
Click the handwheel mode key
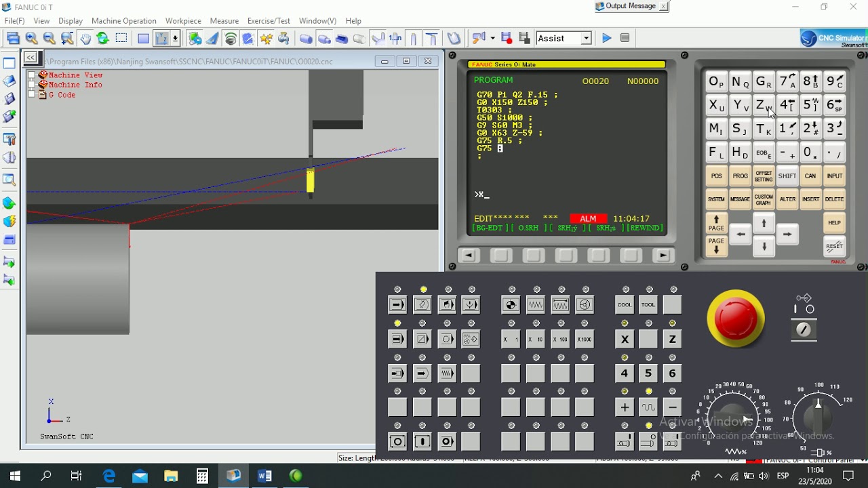point(586,305)
